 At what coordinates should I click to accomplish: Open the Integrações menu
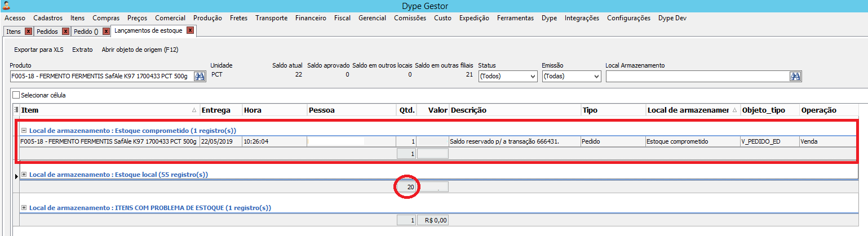click(582, 18)
